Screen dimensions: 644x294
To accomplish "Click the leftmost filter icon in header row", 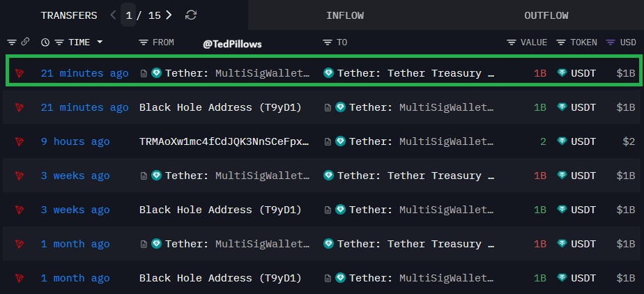I will click(x=12, y=42).
